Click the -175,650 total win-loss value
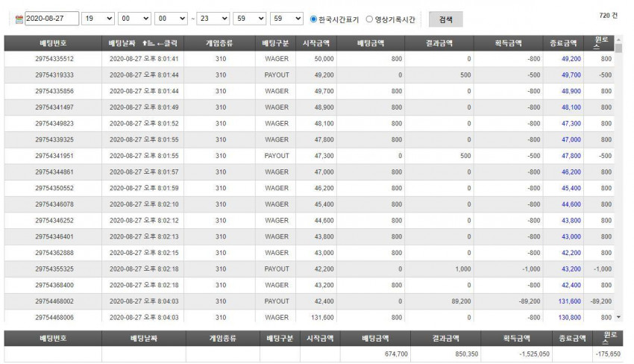The height and width of the screenshot is (364, 634). [608, 354]
